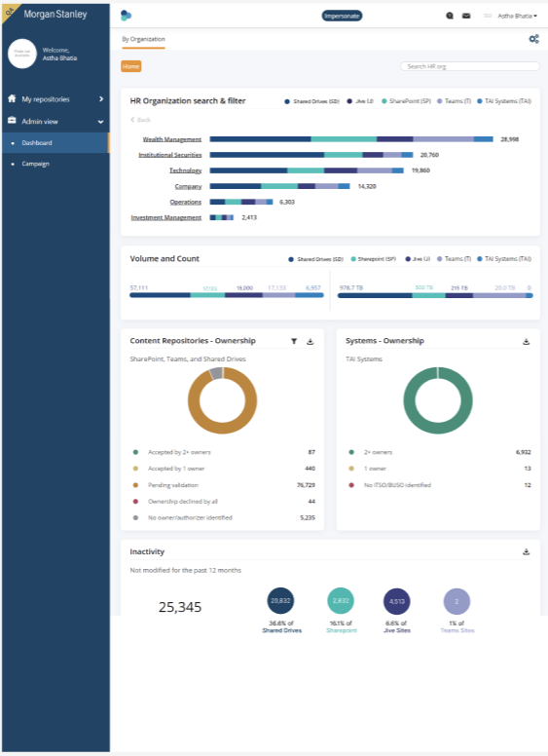Viewport: 548px width, 756px height.
Task: Open the Company organization link
Action: click(188, 186)
